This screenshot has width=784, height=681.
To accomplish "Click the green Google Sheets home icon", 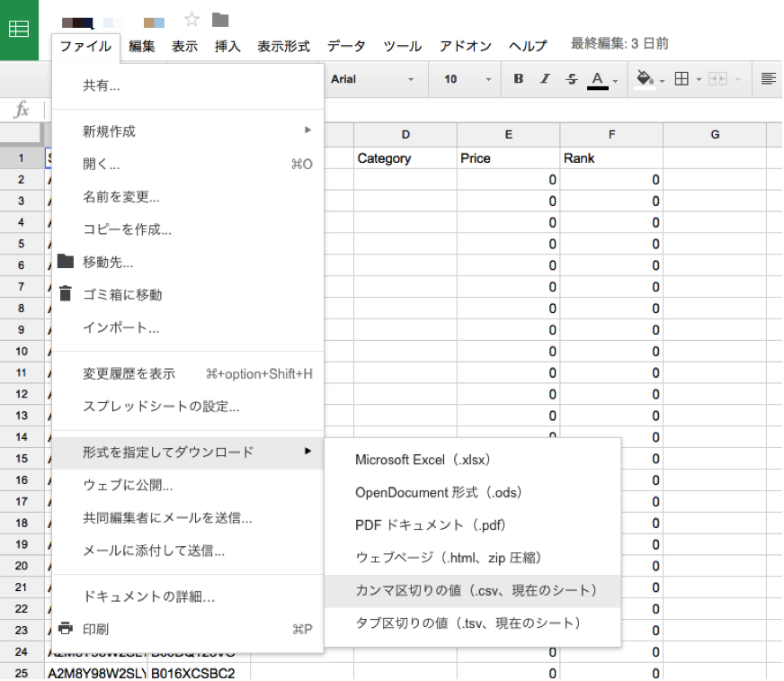I will 19,30.
